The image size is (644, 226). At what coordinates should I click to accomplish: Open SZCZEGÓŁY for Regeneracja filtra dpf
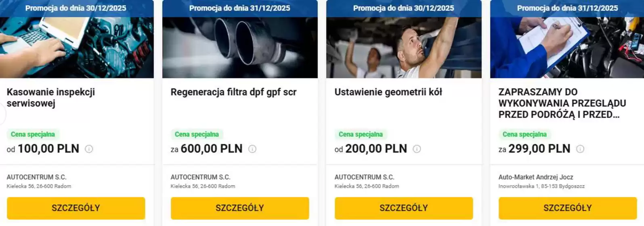pyautogui.click(x=240, y=208)
